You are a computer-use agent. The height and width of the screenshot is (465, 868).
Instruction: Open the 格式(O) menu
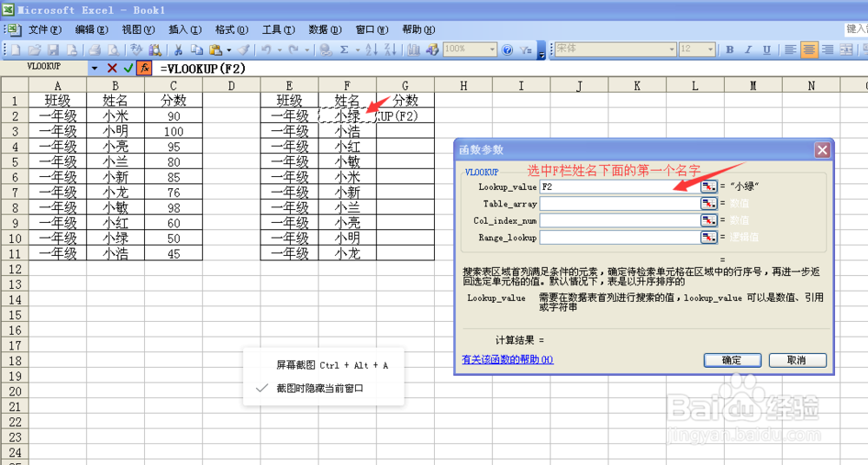point(232,29)
